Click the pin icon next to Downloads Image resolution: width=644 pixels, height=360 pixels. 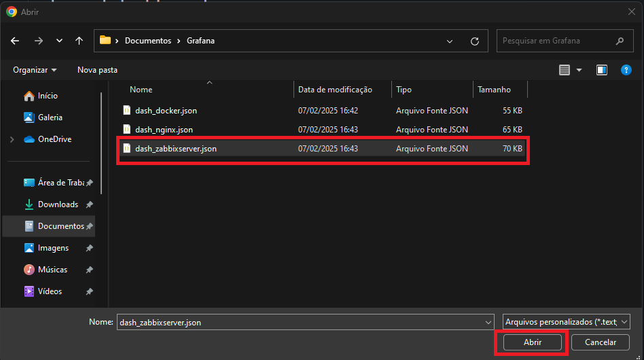coord(89,204)
